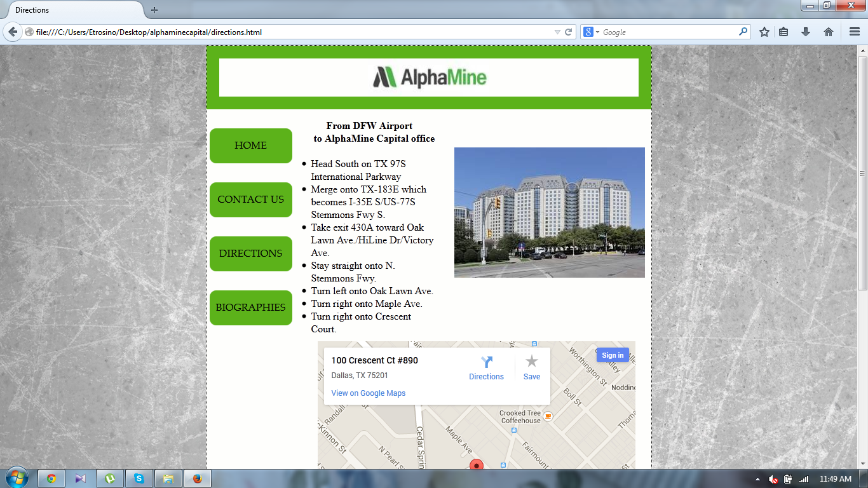
Task: Open the BIOGRAPHIES navigation button
Action: tap(251, 308)
